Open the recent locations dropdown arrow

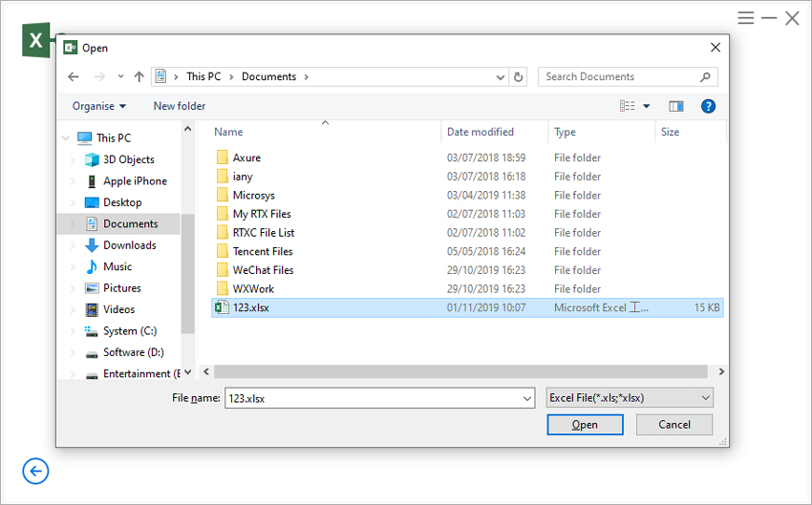click(120, 76)
